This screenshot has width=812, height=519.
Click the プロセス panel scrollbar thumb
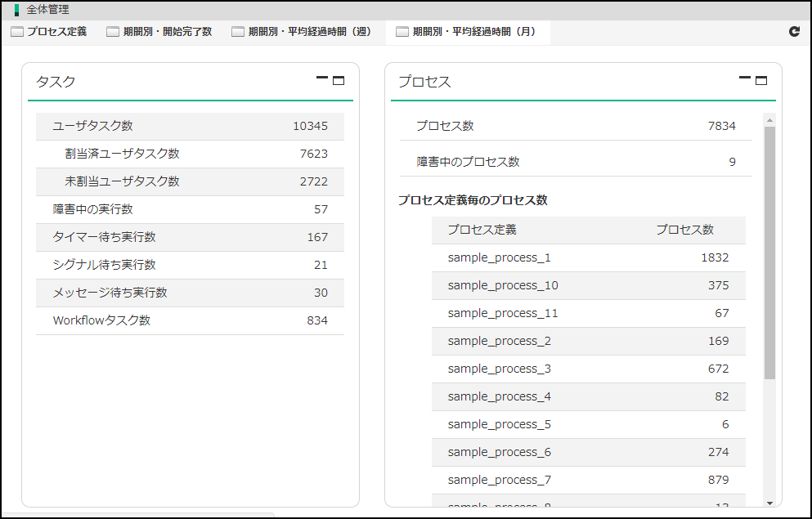[769, 252]
